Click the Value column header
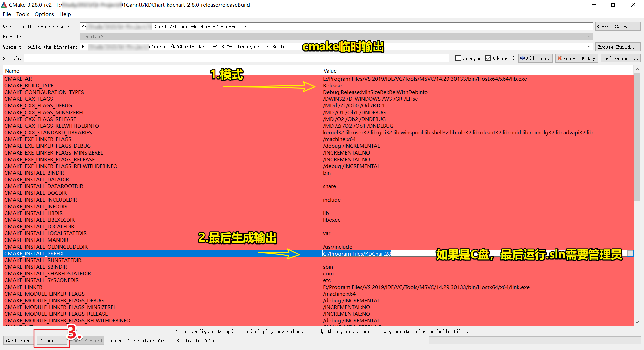The height and width of the screenshot is (350, 644). [478, 71]
